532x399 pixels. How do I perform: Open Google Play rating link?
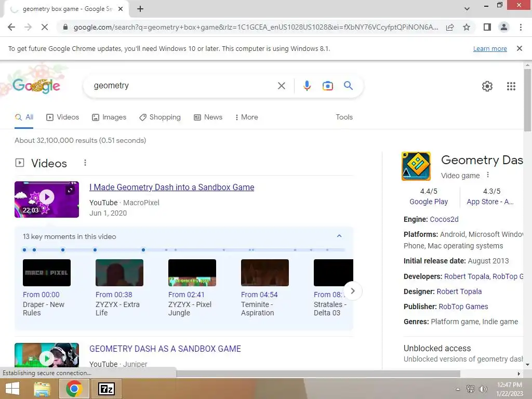(429, 202)
